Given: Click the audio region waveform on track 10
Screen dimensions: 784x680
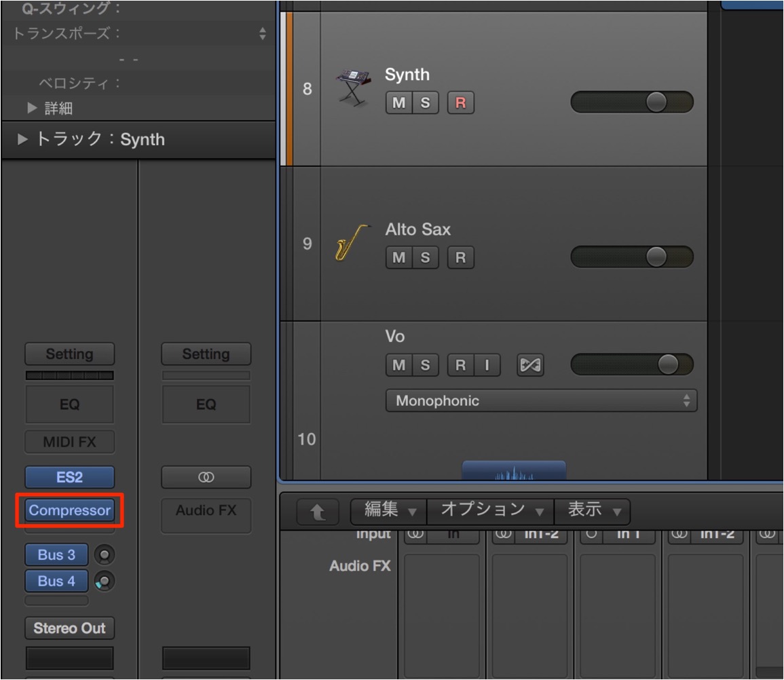Looking at the screenshot, I should coord(514,470).
